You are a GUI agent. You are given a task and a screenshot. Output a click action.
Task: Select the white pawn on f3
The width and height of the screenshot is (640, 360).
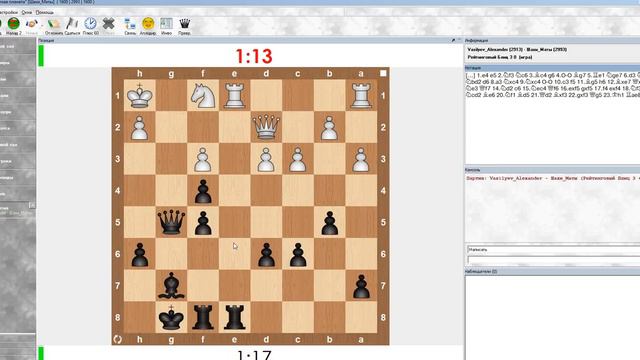click(x=203, y=159)
